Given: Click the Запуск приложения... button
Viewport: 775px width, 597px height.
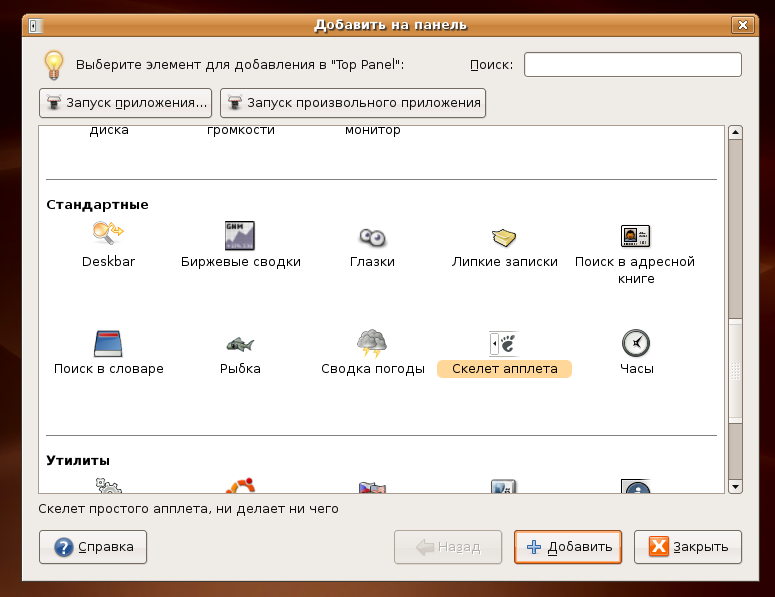Looking at the screenshot, I should pyautogui.click(x=125, y=102).
